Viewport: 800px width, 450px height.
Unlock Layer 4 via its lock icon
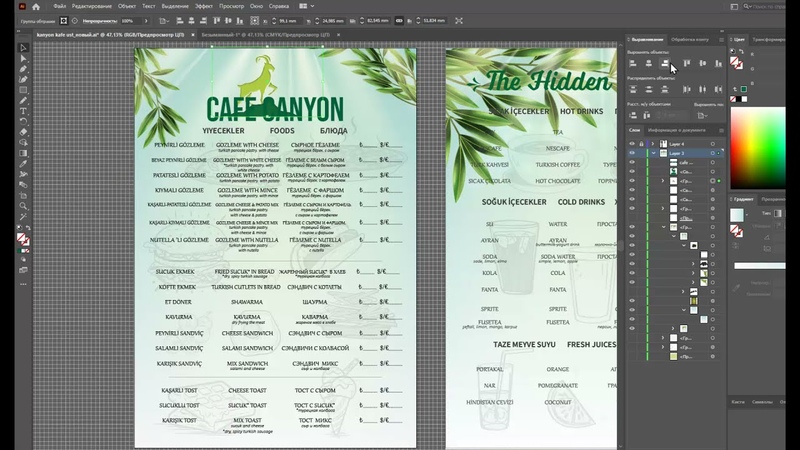641,144
